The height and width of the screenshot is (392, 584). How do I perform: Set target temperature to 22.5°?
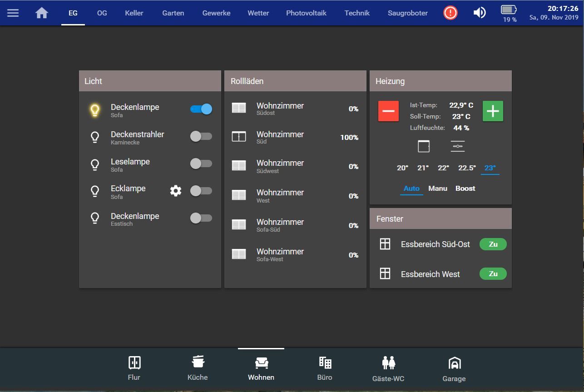pyautogui.click(x=467, y=168)
